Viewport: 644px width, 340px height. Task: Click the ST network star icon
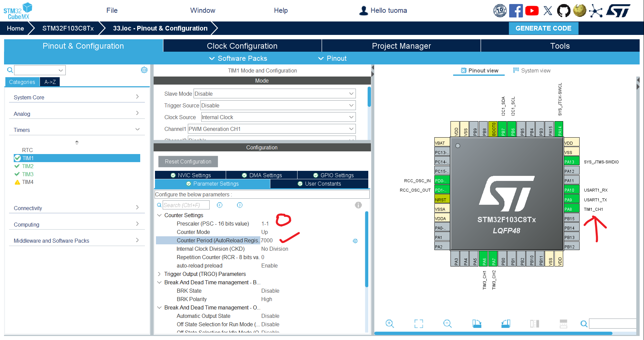click(596, 11)
